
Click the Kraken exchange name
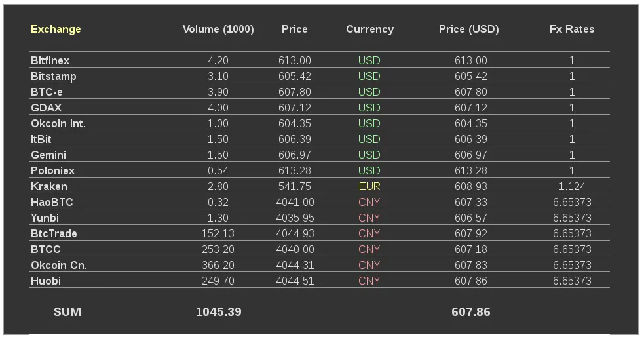49,187
